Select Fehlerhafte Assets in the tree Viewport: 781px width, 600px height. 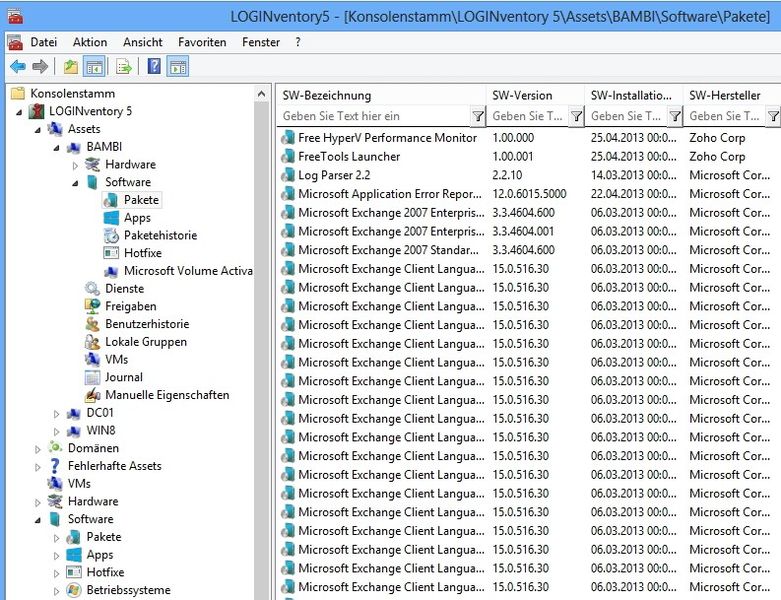[x=114, y=466]
